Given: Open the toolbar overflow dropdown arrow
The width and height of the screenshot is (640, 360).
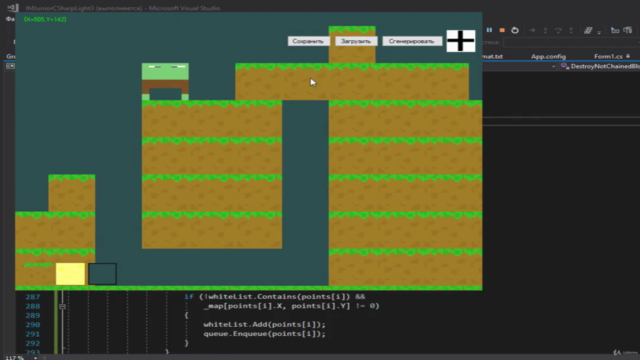Looking at the screenshot, I should (599, 32).
